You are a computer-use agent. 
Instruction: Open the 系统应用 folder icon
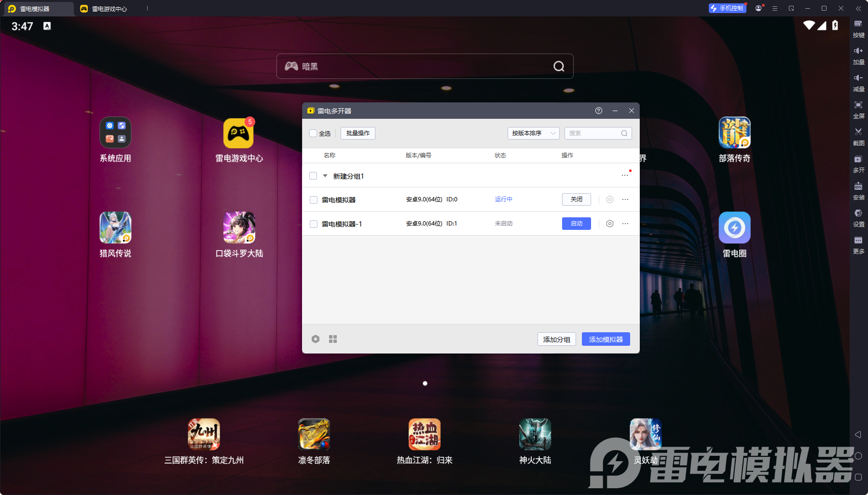[115, 132]
